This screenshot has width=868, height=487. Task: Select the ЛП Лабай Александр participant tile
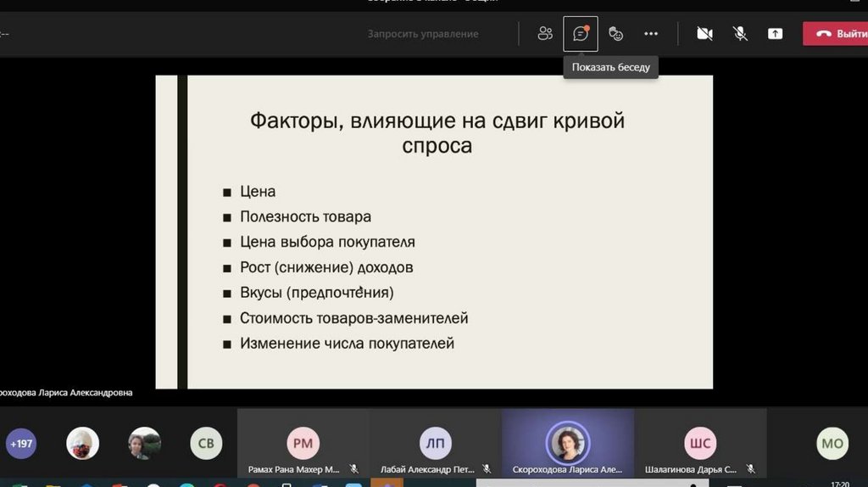(x=435, y=443)
